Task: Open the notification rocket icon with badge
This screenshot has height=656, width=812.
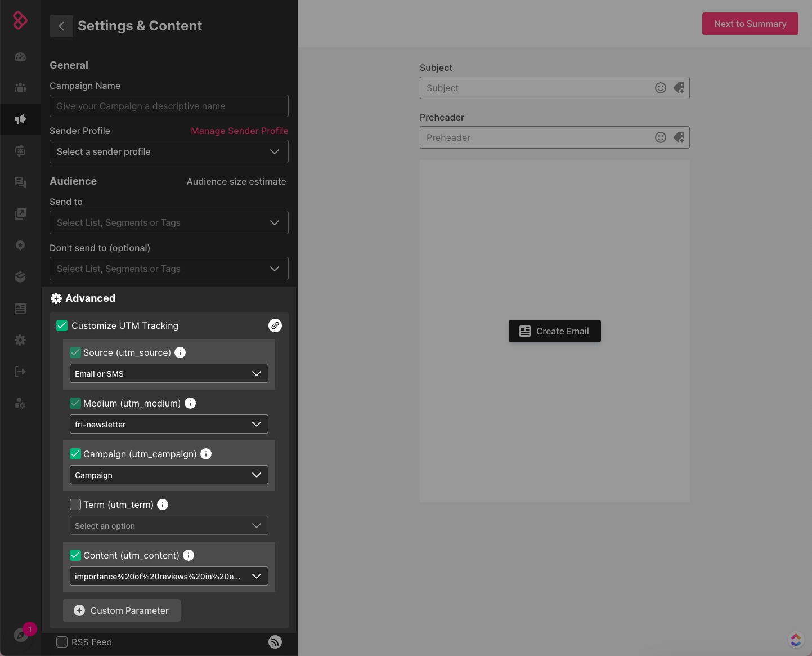Action: (21, 635)
